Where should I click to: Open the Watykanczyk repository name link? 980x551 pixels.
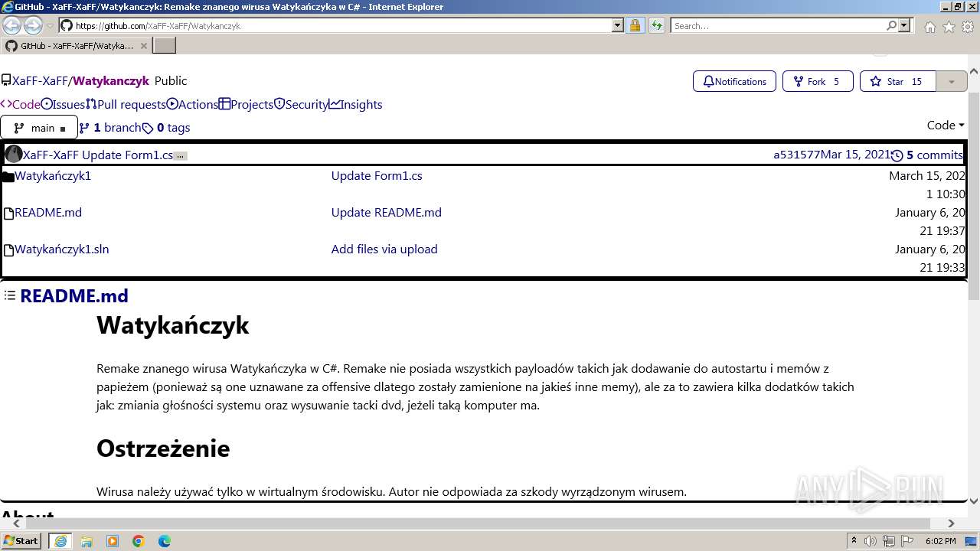point(111,80)
